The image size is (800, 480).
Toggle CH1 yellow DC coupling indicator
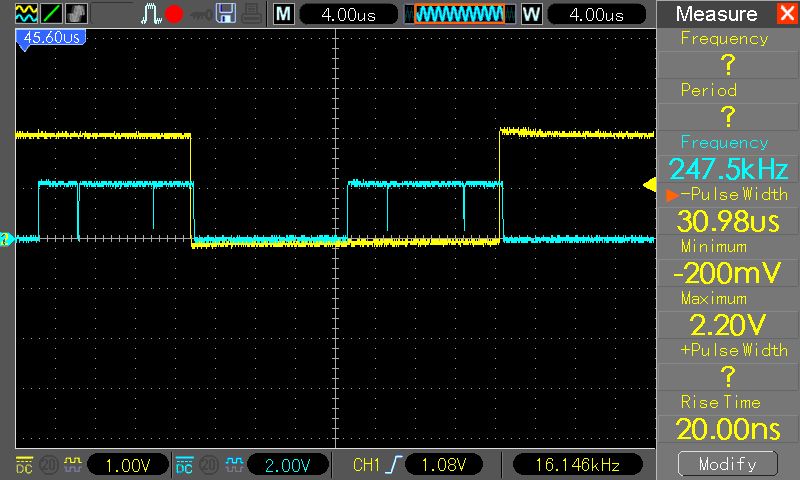[24, 465]
